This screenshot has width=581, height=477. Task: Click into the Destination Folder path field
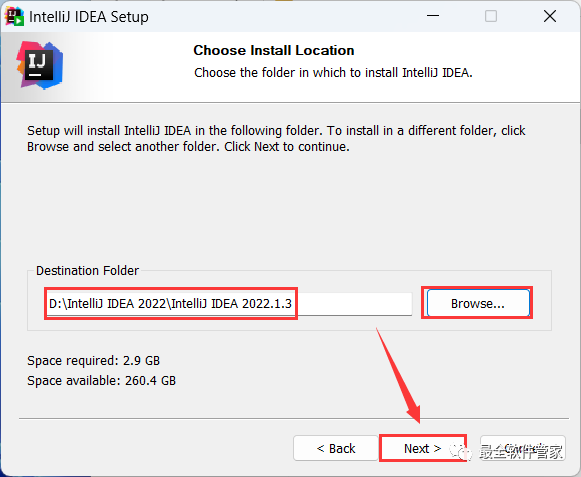click(229, 304)
